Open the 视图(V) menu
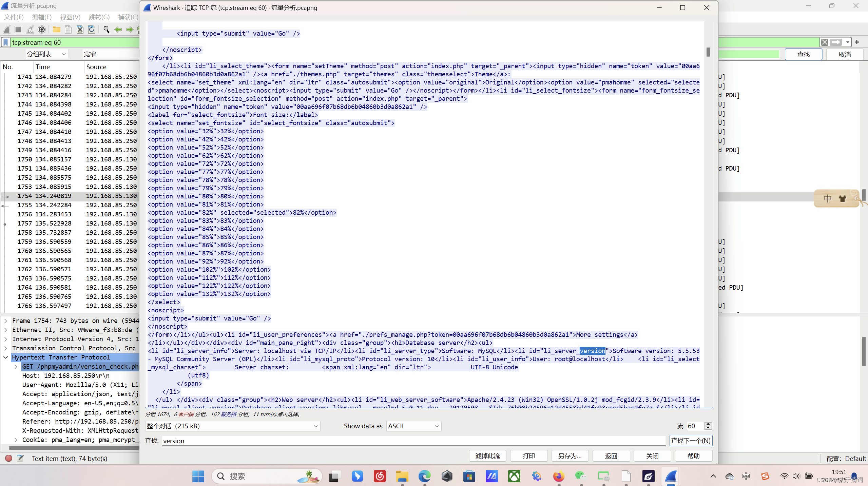The height and width of the screenshot is (486, 868). coord(70,17)
